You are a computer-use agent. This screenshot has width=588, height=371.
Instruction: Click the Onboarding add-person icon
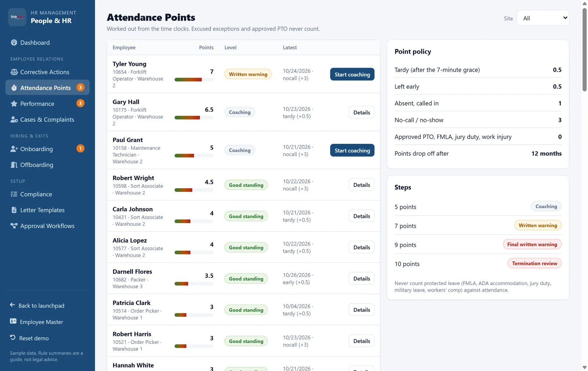14,149
